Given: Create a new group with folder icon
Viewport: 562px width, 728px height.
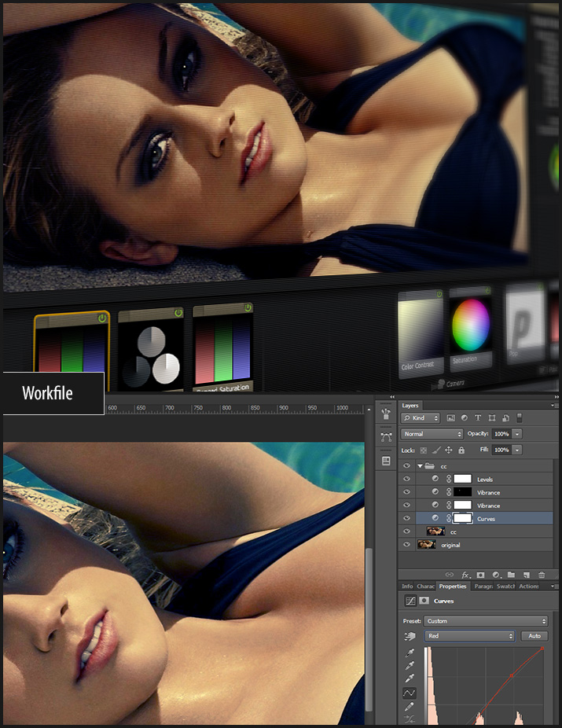Looking at the screenshot, I should point(511,575).
